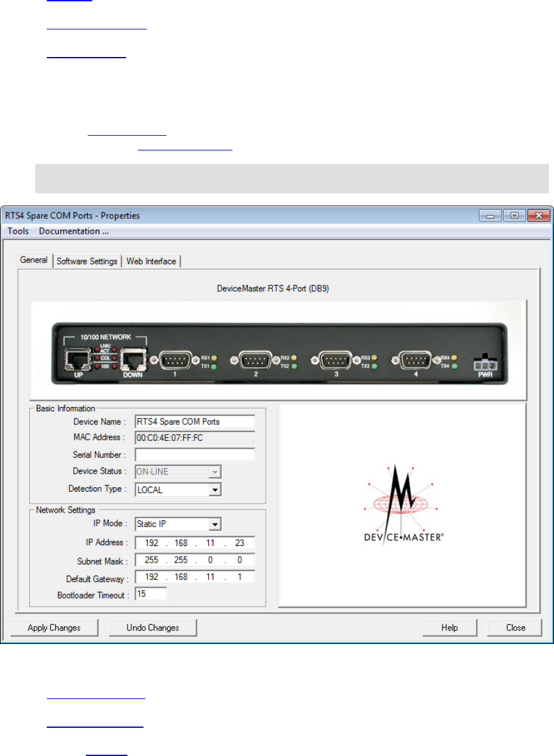Minimize the Properties window
The image size is (554, 756).
click(x=491, y=216)
